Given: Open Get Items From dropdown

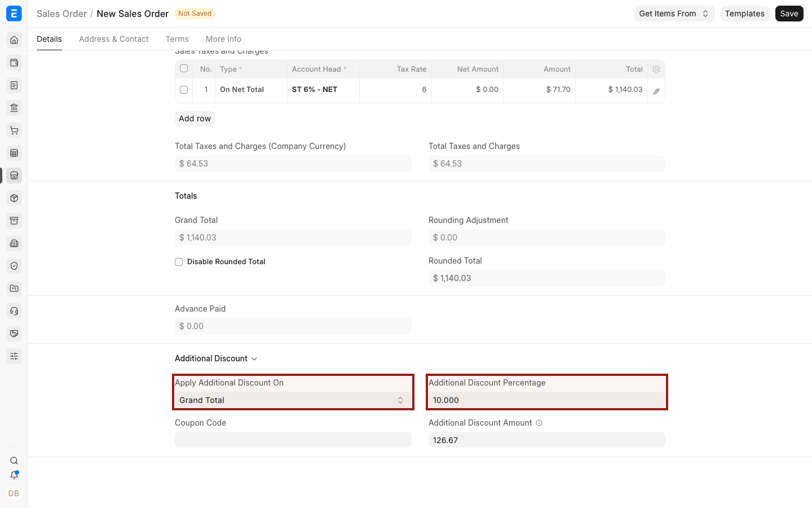Looking at the screenshot, I should click(674, 14).
